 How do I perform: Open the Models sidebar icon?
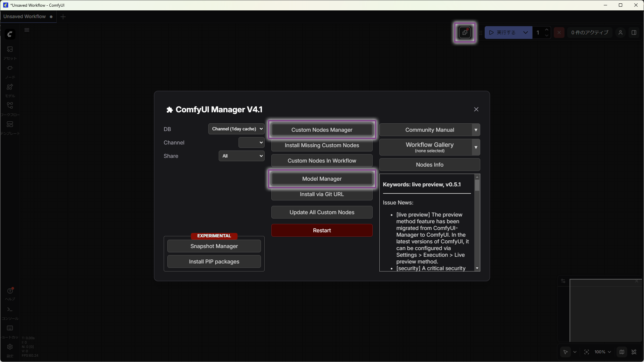[10, 87]
